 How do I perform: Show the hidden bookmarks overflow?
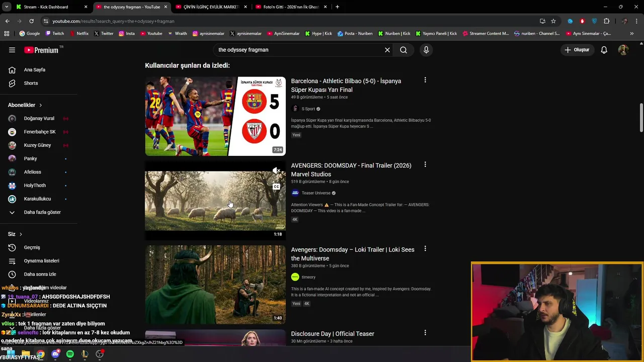coord(632,34)
